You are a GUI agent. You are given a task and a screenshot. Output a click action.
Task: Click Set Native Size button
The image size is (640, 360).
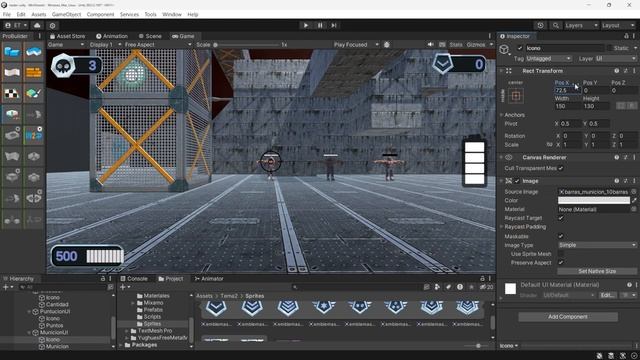click(x=597, y=271)
